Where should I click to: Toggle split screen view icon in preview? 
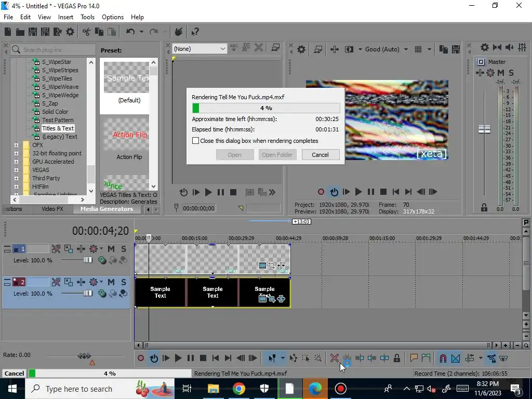pos(349,49)
